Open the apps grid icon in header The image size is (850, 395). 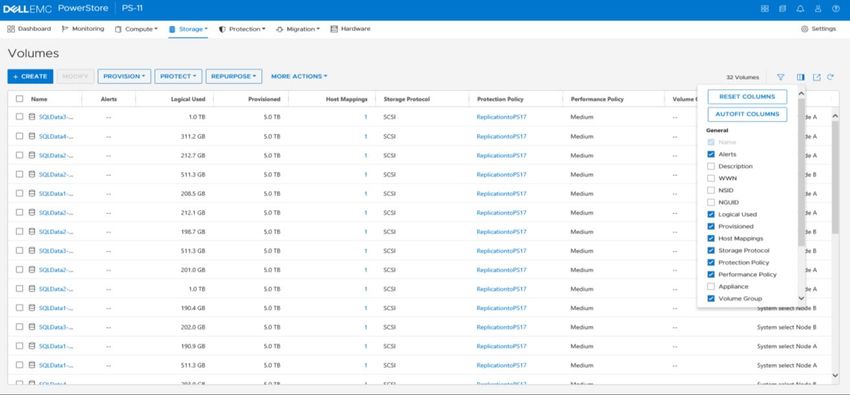(x=764, y=9)
